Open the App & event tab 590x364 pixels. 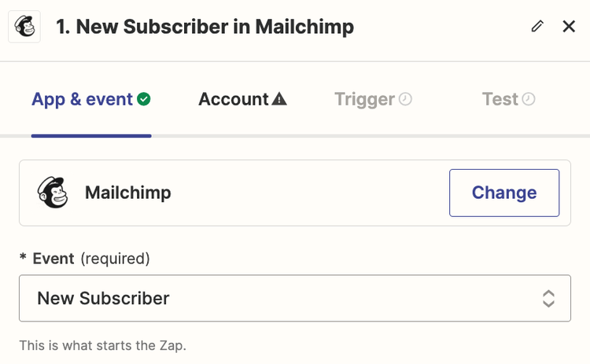tap(82, 99)
